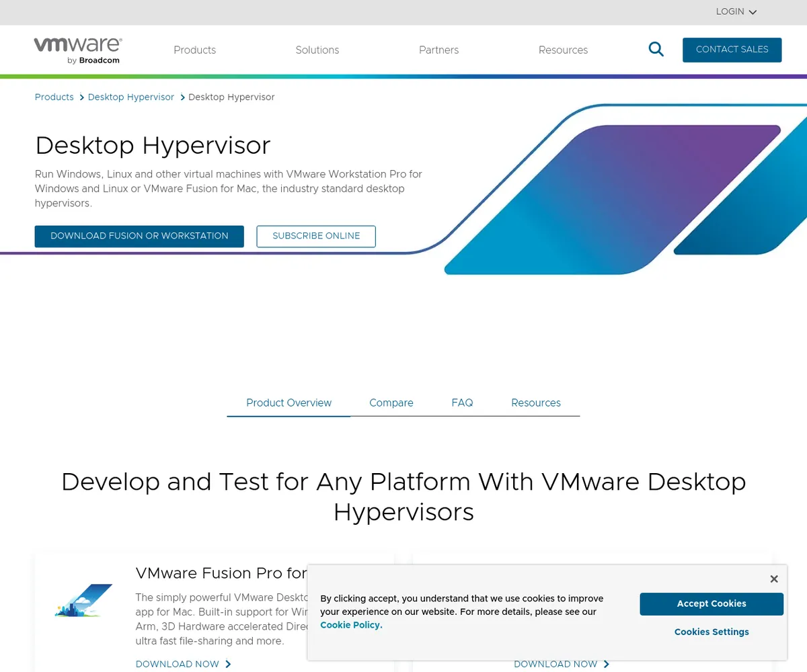Open the Products navigation menu
This screenshot has width=807, height=672.
[x=194, y=50]
